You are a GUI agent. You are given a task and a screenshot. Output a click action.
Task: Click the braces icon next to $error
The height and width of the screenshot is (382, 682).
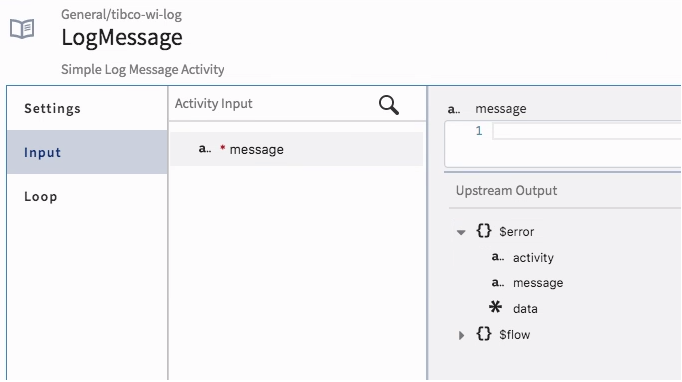click(x=484, y=231)
